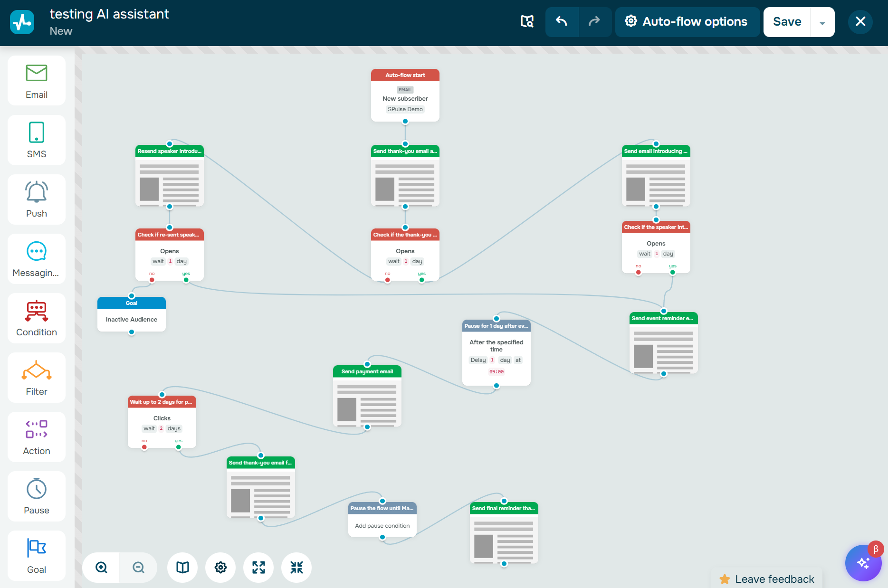Open the minimap view

coord(182,567)
